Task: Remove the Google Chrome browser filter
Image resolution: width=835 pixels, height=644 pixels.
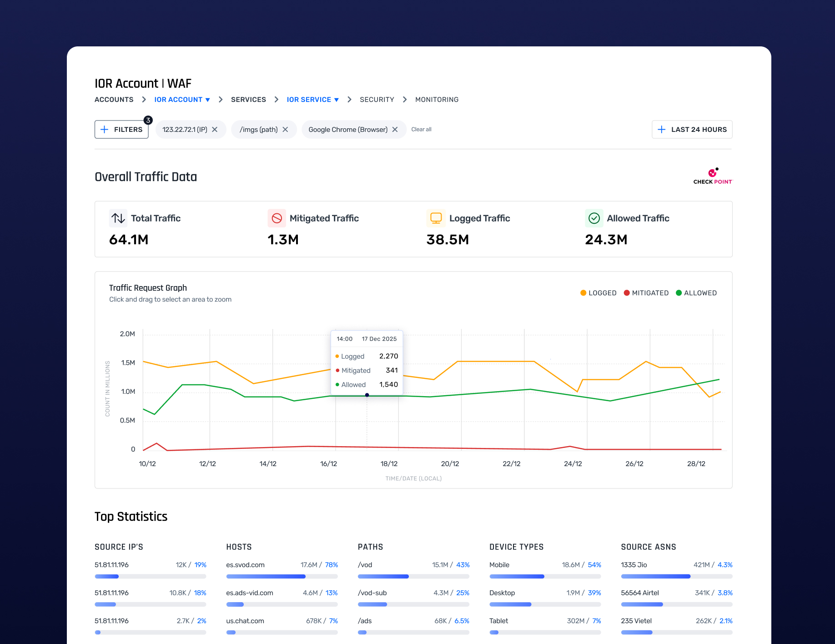Action: pyautogui.click(x=395, y=130)
